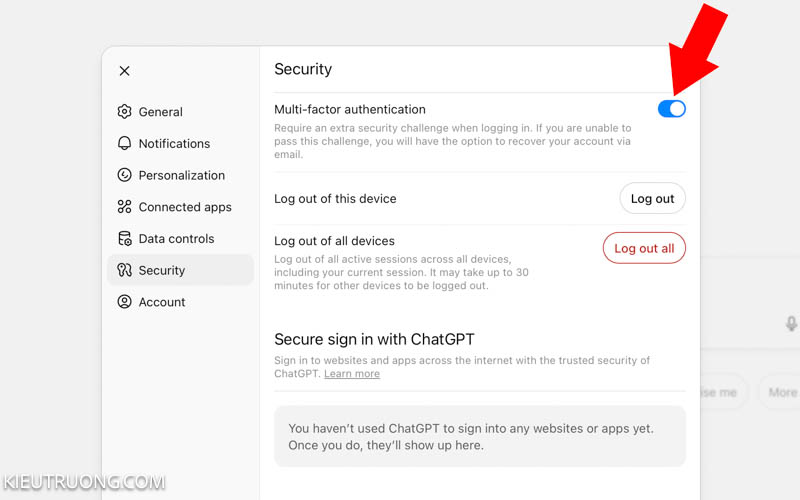
Task: Click the Notifications bell icon
Action: tap(125, 143)
